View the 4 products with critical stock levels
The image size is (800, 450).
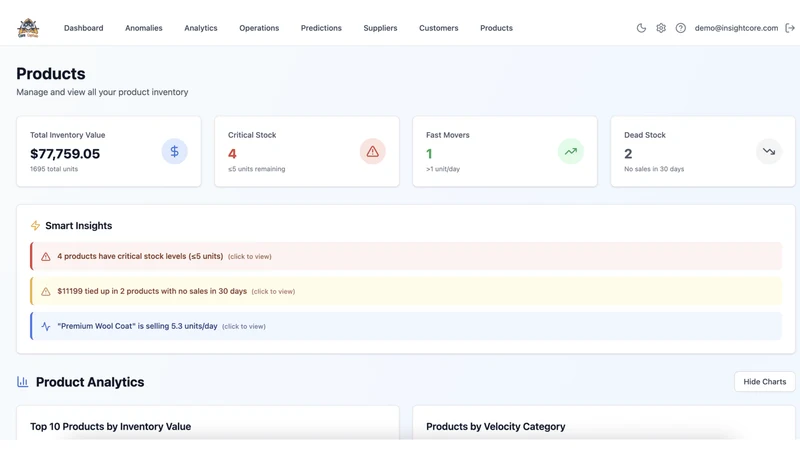click(x=406, y=256)
